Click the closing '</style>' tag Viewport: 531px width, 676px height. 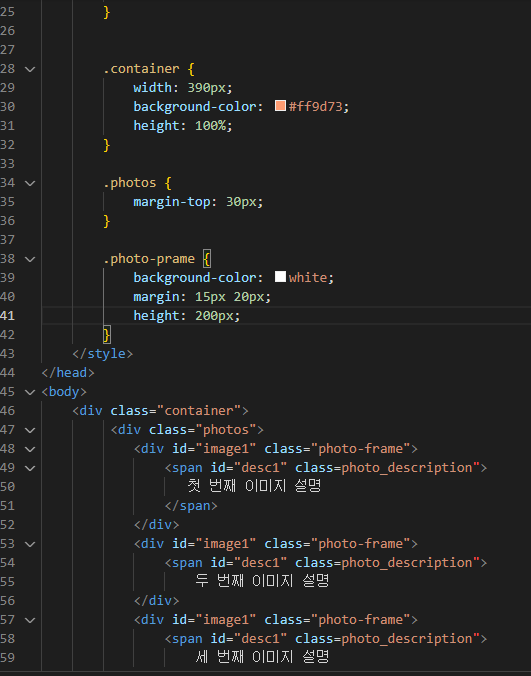103,354
